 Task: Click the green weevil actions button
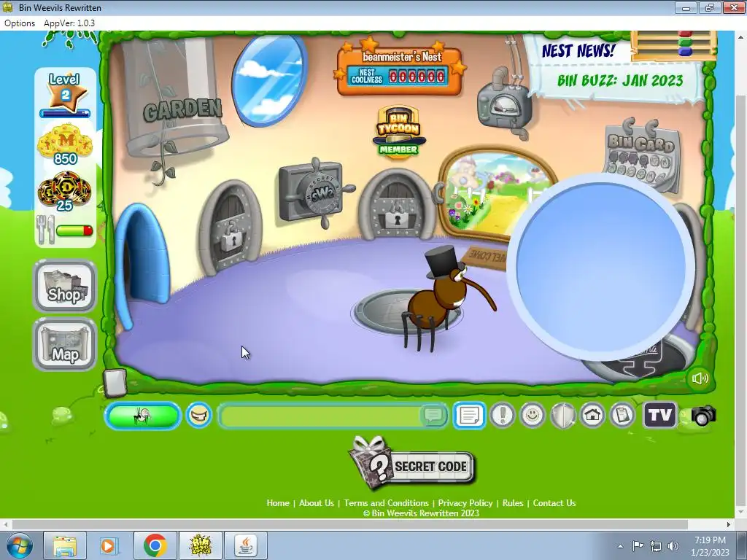[142, 415]
